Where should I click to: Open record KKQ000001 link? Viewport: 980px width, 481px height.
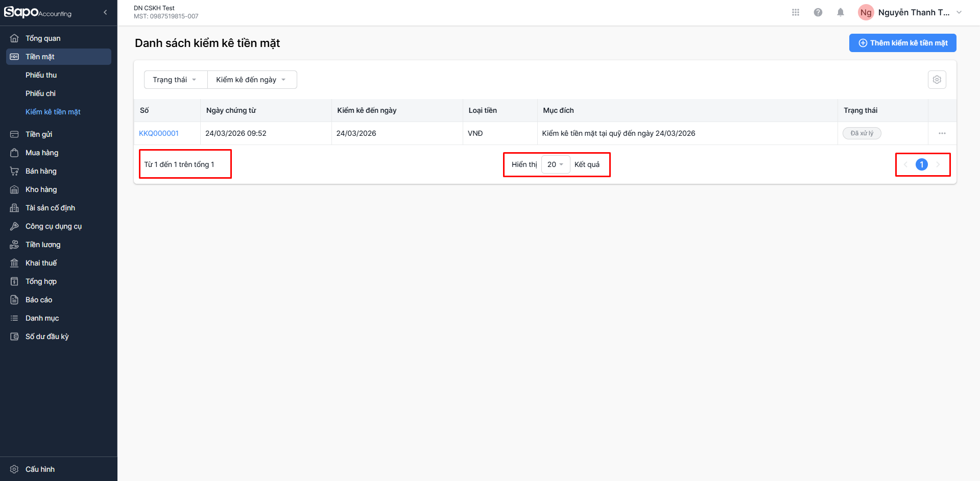point(159,133)
